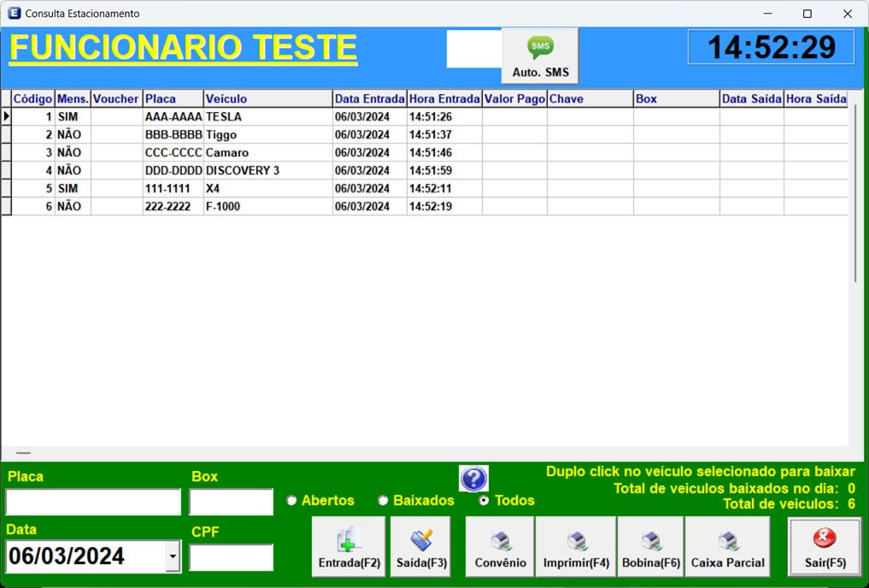This screenshot has width=869, height=588.
Task: Click the Bobina(F6) printer icon
Action: 650,539
